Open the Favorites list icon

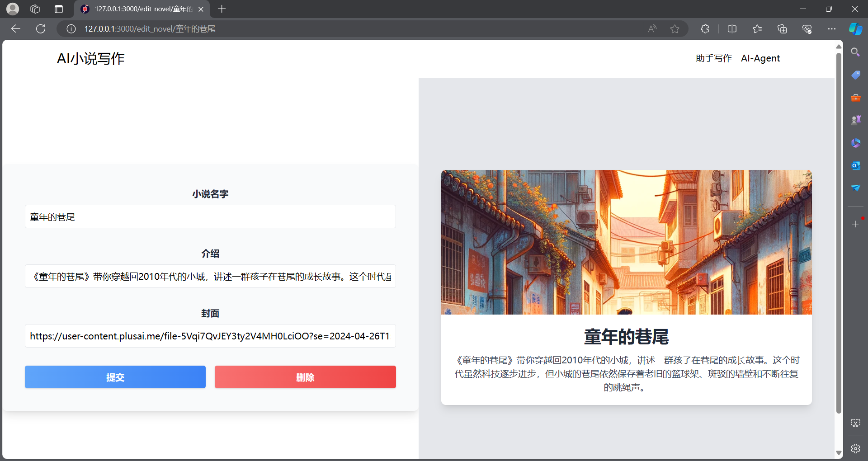757,29
